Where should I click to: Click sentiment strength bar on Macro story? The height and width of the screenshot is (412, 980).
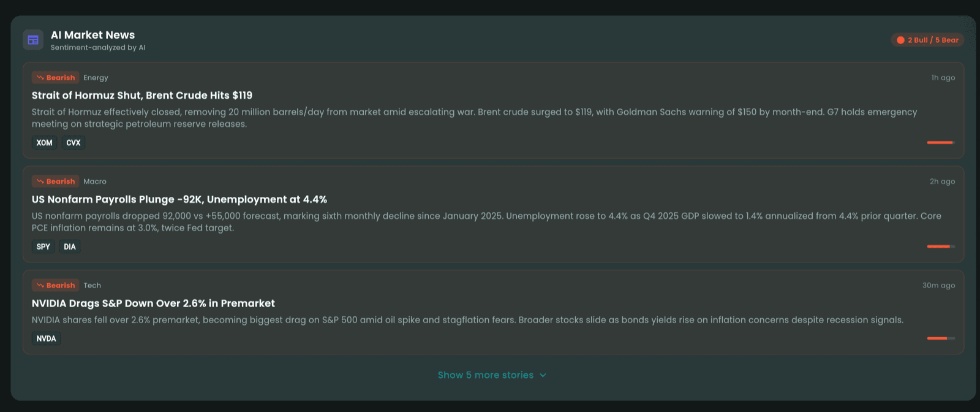[941, 246]
